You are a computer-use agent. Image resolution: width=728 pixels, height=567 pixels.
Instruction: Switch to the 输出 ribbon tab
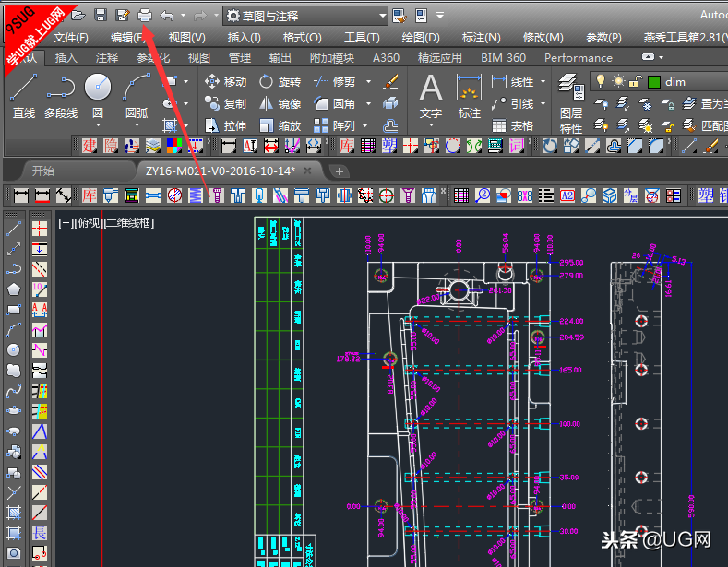[280, 57]
